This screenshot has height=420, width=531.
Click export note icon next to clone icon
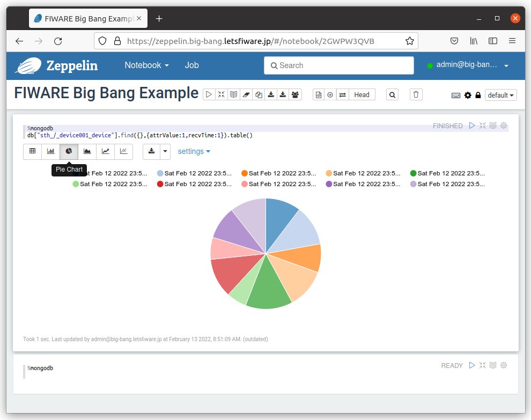271,94
